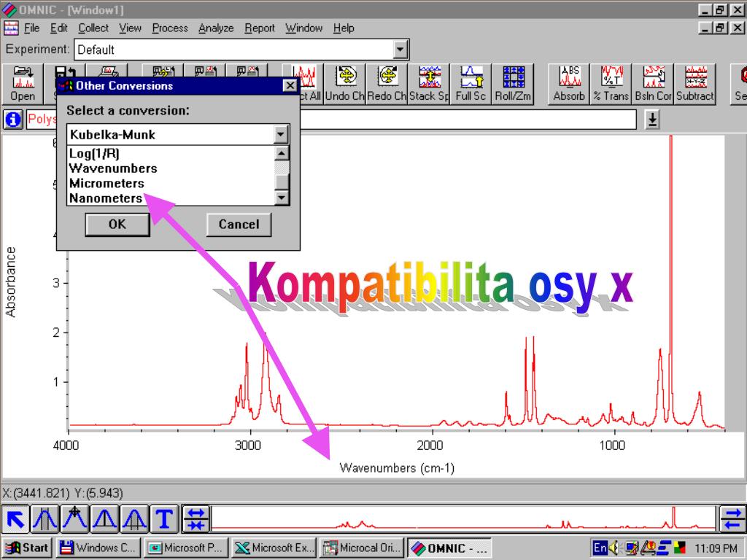The image size is (747, 560).
Task: Click the Roll/Zm toolbar button
Action: [x=513, y=84]
